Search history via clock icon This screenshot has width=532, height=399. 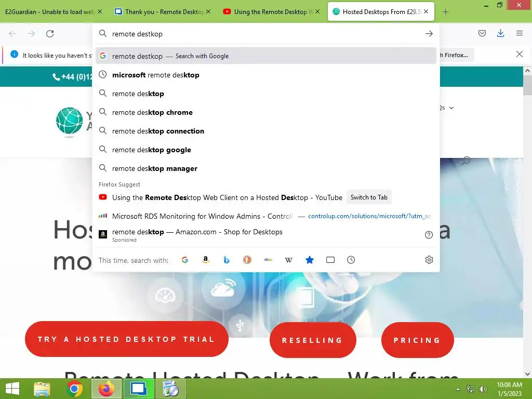coord(351,260)
